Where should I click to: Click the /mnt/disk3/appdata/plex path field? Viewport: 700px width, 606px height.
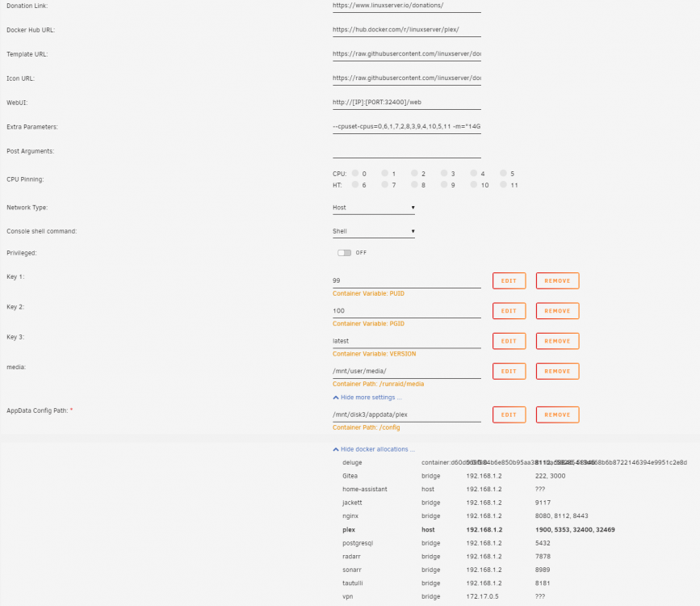click(x=407, y=415)
